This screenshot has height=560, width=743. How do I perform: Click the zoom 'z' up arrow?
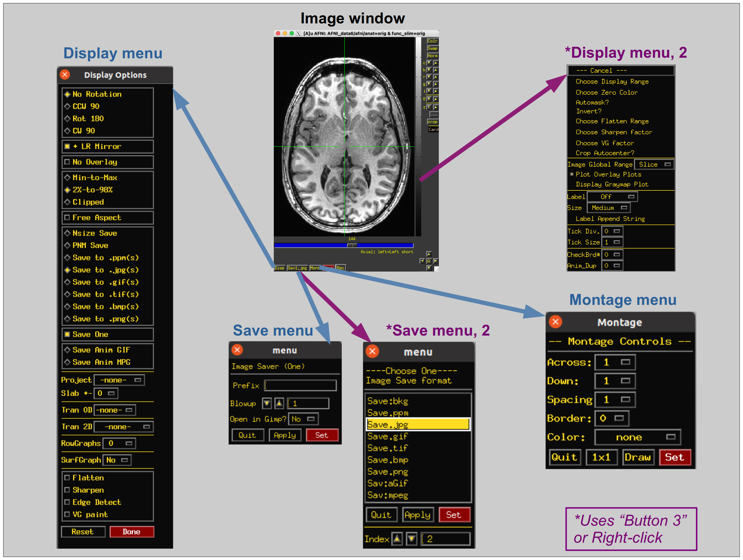(x=436, y=107)
